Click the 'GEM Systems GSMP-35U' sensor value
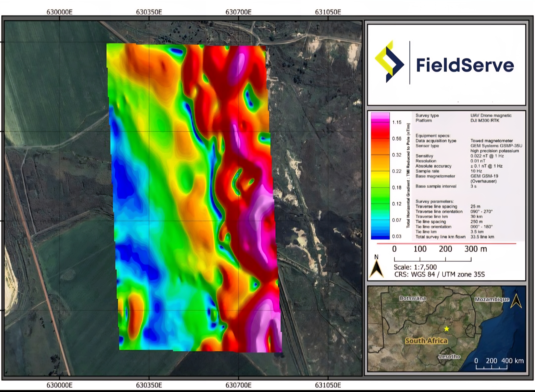The width and height of the screenshot is (535, 392). pyautogui.click(x=496, y=146)
